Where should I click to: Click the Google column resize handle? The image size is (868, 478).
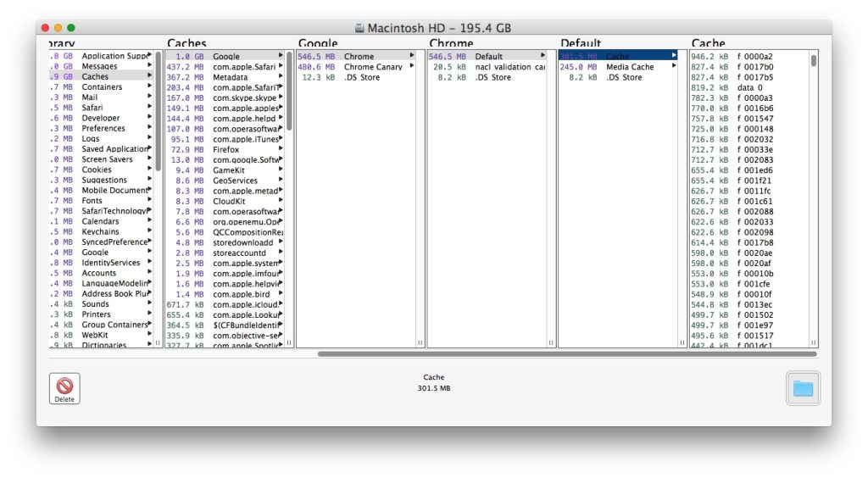tap(420, 342)
